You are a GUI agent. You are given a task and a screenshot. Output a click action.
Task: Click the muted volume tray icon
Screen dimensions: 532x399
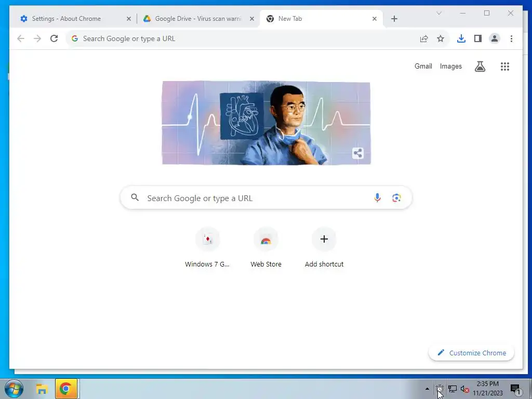click(464, 389)
